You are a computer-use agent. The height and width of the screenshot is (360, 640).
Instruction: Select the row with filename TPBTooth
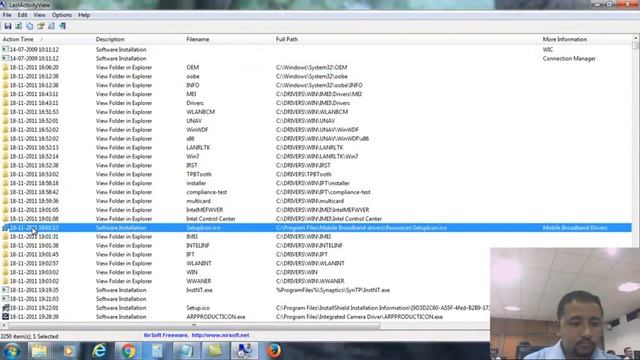click(x=316, y=174)
